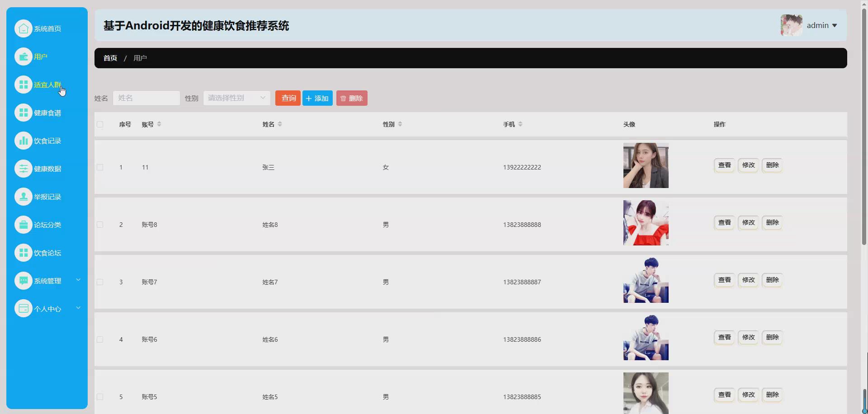
Task: Open 健康数据 menu item
Action: [x=47, y=169]
